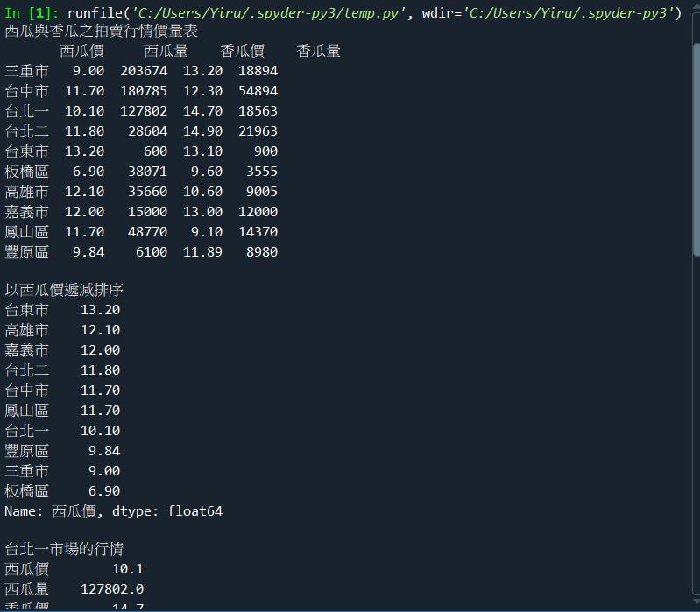
Task: Click the value 54894 in the table
Action: 258,91
